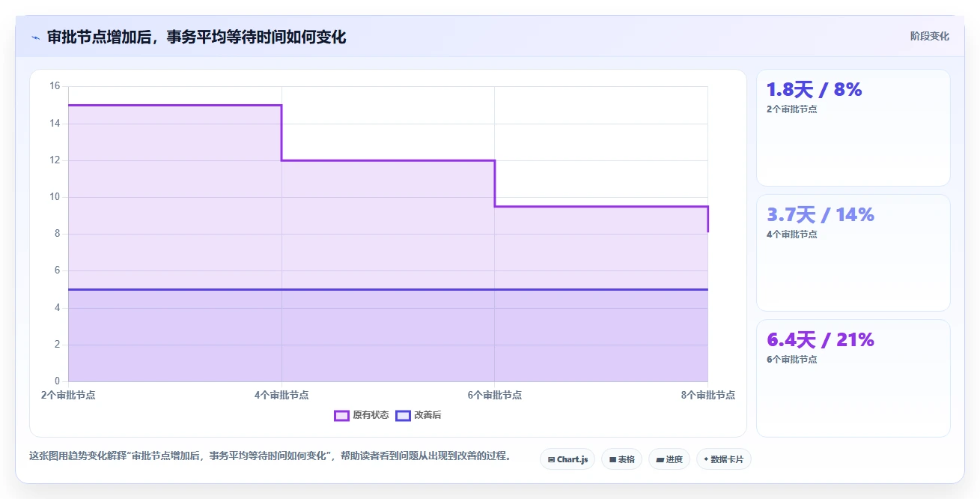Click the 改善后 blue legend swatch

click(x=404, y=415)
